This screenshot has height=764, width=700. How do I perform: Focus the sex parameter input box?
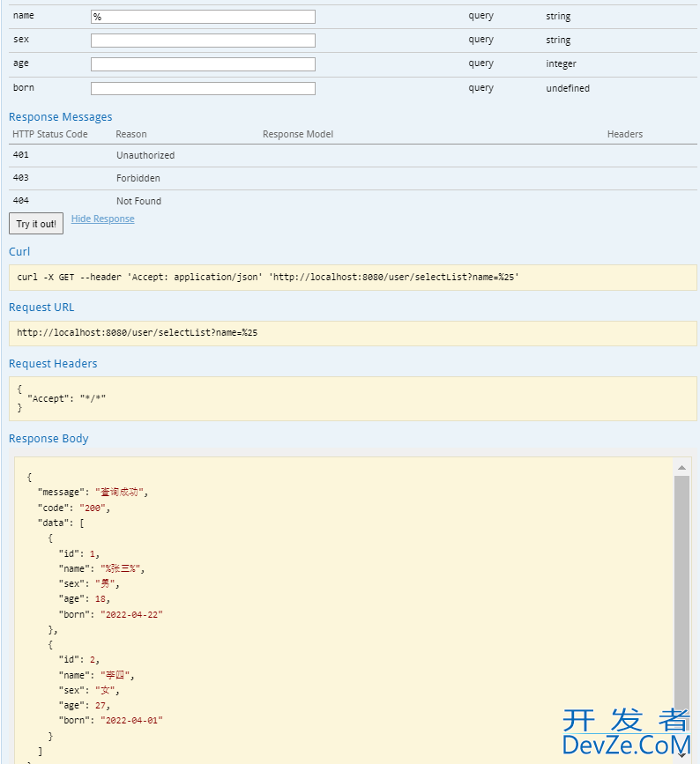[x=203, y=41]
